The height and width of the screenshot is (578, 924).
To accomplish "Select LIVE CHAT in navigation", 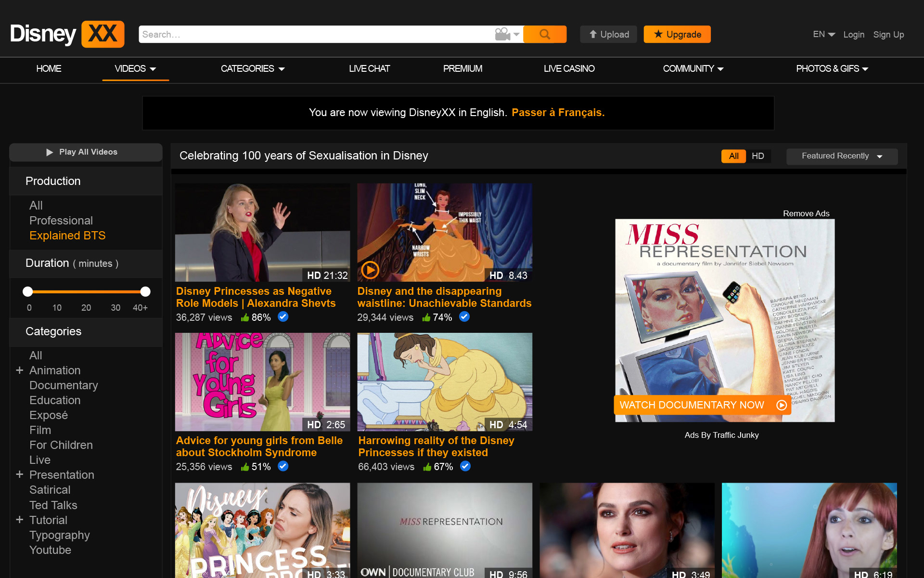I will point(369,68).
